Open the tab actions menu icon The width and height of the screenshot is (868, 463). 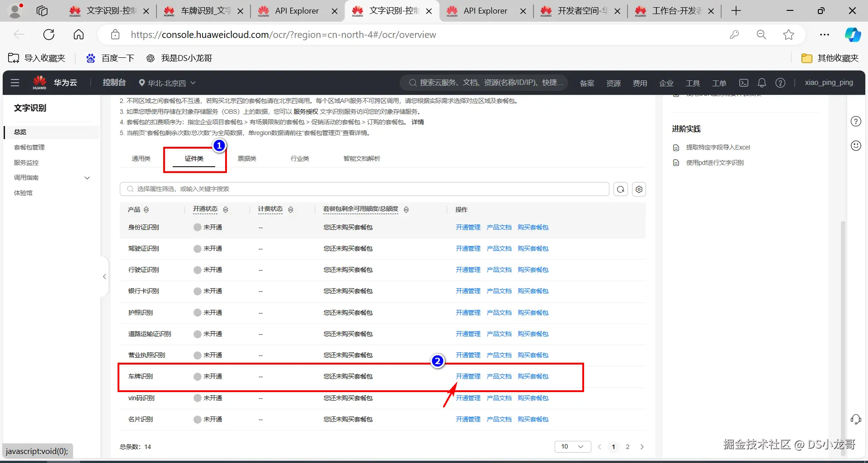[x=42, y=11]
